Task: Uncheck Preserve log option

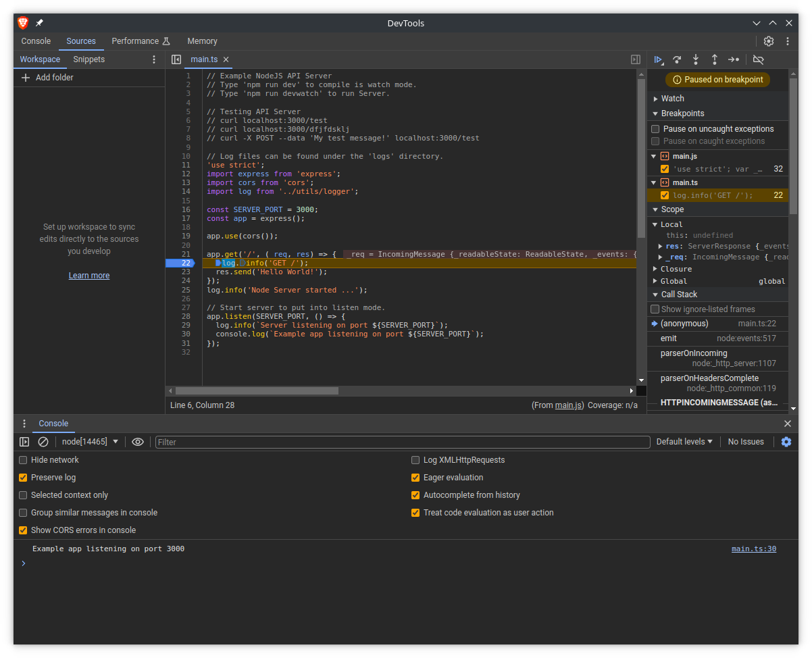Action: [x=24, y=478]
